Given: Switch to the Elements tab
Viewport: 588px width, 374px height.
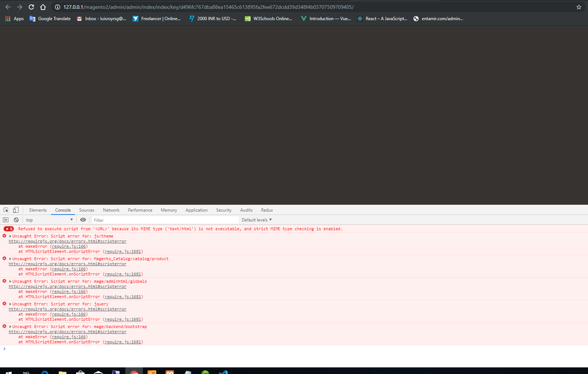Looking at the screenshot, I should 38,210.
